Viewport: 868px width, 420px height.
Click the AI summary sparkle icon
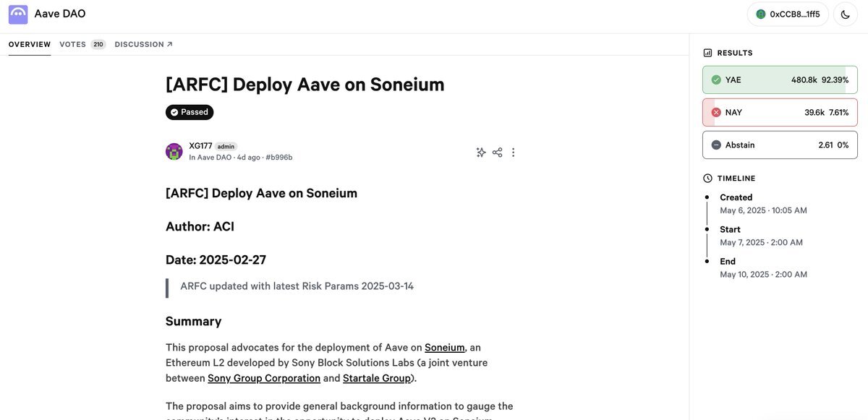click(481, 153)
